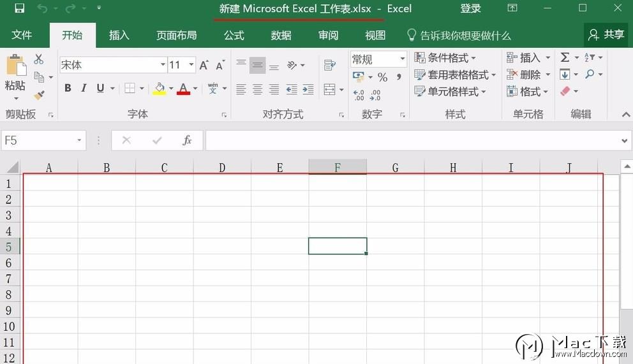This screenshot has height=364, width=633.
Task: Apply yellow fill color bucket
Action: (159, 88)
